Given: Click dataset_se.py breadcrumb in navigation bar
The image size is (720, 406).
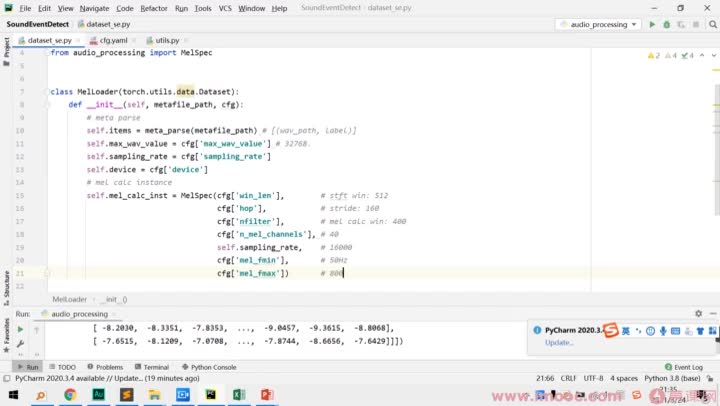Looking at the screenshot, I should pos(104,24).
